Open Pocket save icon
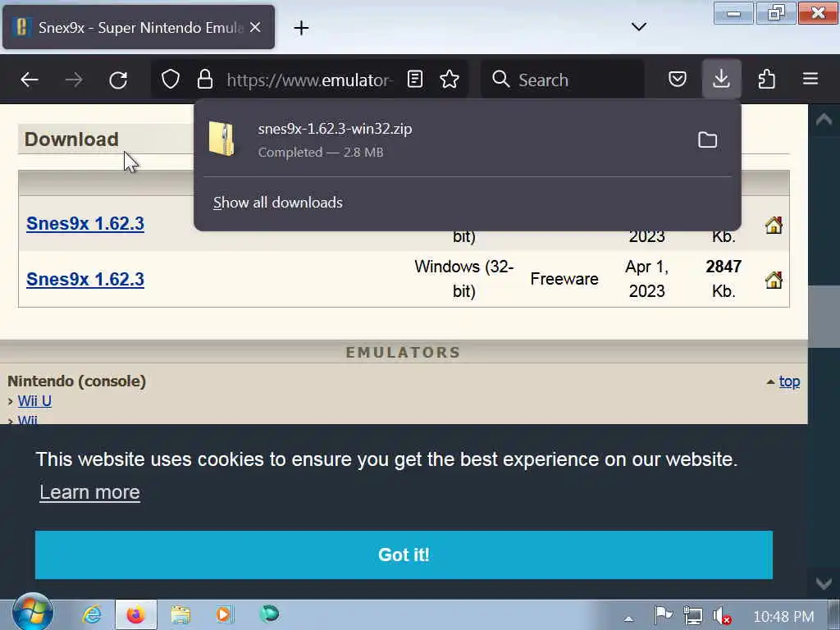 (677, 80)
